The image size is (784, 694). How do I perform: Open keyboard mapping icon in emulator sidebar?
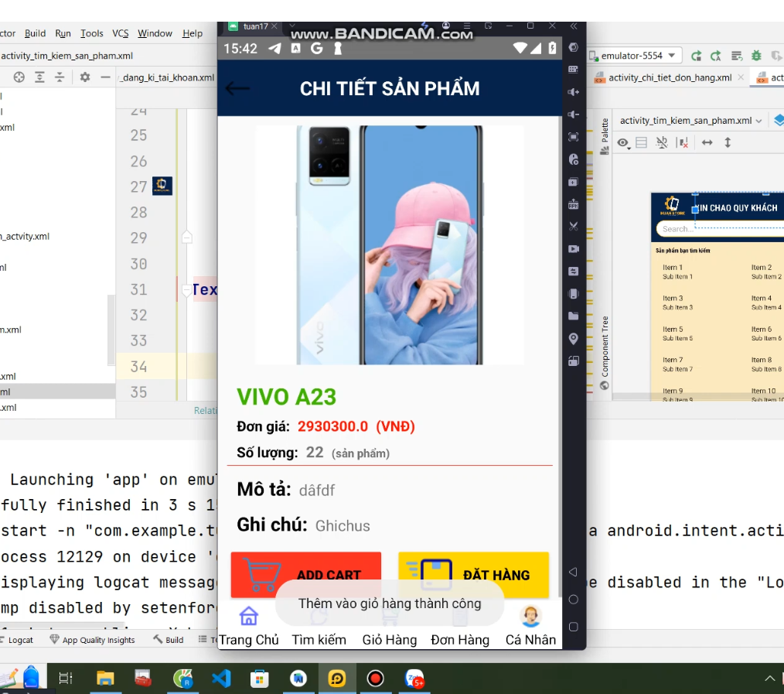coord(574,69)
